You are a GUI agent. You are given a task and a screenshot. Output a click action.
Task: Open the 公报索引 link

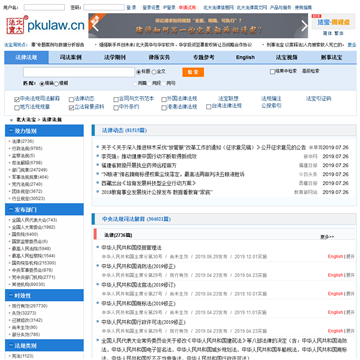coord(271,106)
